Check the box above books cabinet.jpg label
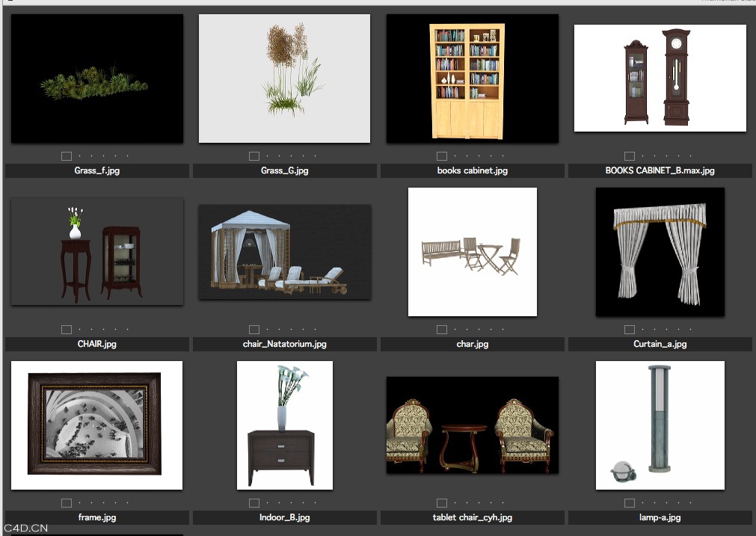The width and height of the screenshot is (756, 536). 442,156
